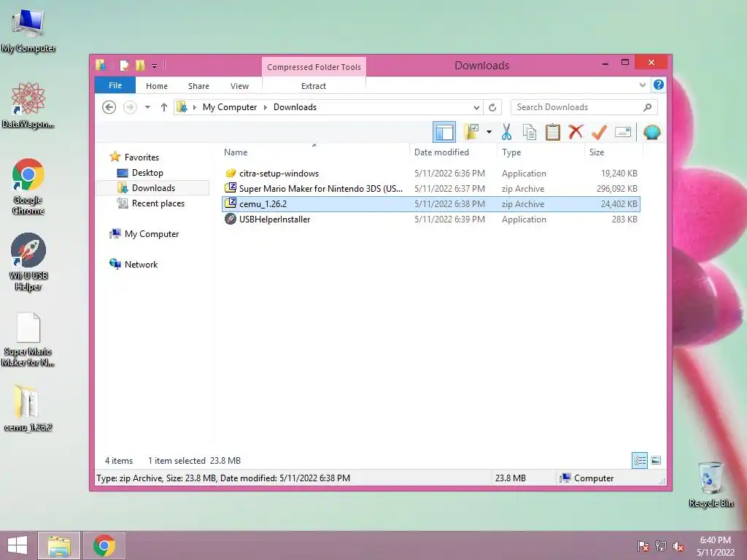The height and width of the screenshot is (560, 747).
Task: Click the blue shell icon in toolbar
Action: click(x=651, y=132)
